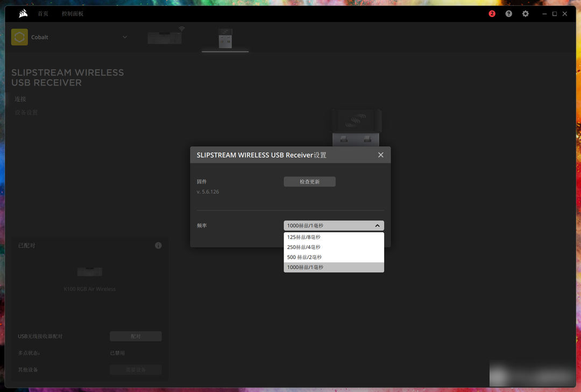Select the 连接 sidebar item
The height and width of the screenshot is (392, 581).
click(x=20, y=99)
